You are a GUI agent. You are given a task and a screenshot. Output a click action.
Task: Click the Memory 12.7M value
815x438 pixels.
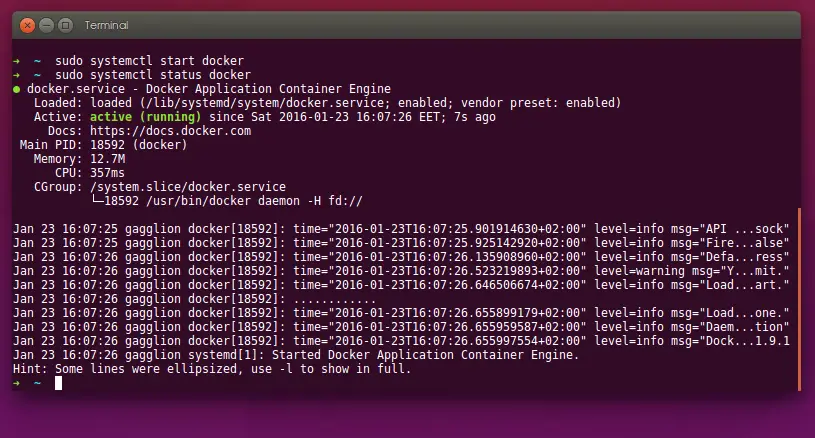point(108,159)
